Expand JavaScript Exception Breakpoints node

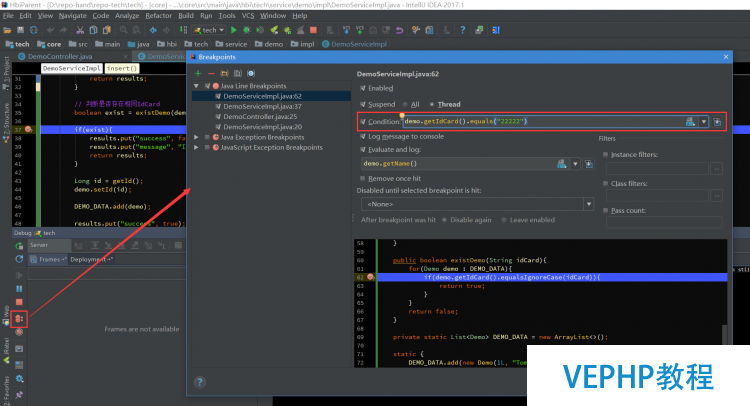click(196, 148)
